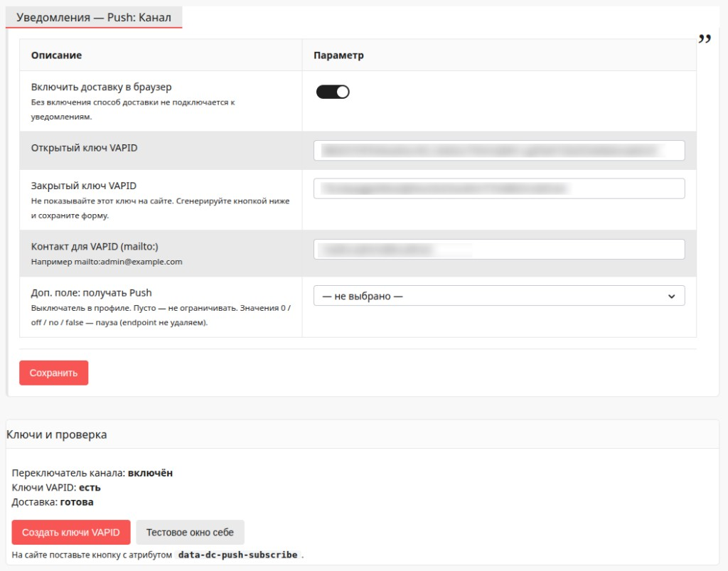Focus the «Контакт для VAPID (mailto:)» field
The height and width of the screenshot is (571, 728).
[x=499, y=250]
